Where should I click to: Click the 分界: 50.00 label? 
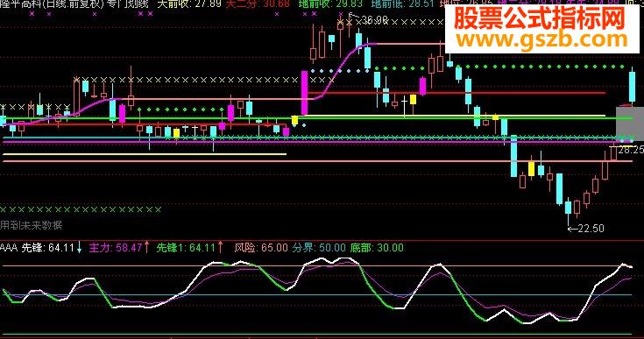click(319, 248)
